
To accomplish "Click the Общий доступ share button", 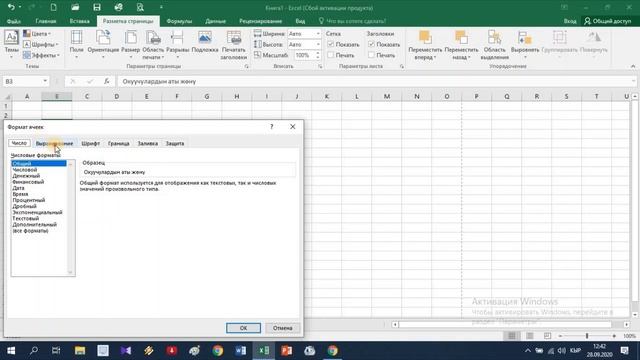I will (x=607, y=21).
